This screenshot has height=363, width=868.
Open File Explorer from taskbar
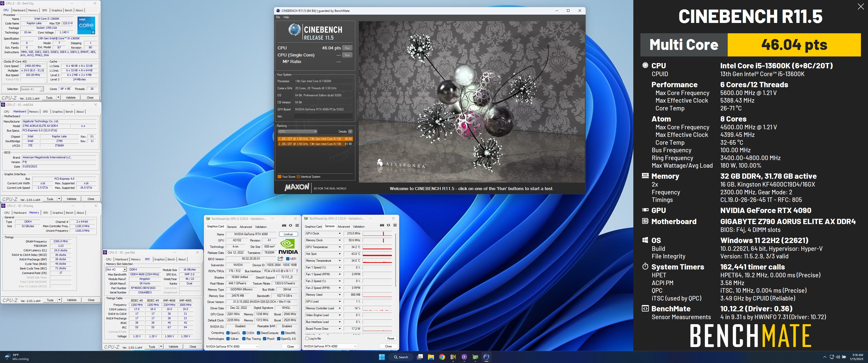point(431,357)
